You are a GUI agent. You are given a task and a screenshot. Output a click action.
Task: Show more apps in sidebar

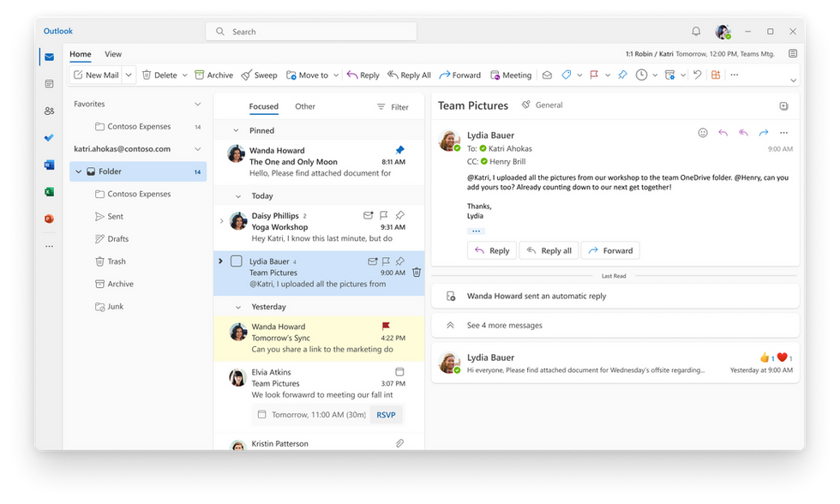pos(50,246)
